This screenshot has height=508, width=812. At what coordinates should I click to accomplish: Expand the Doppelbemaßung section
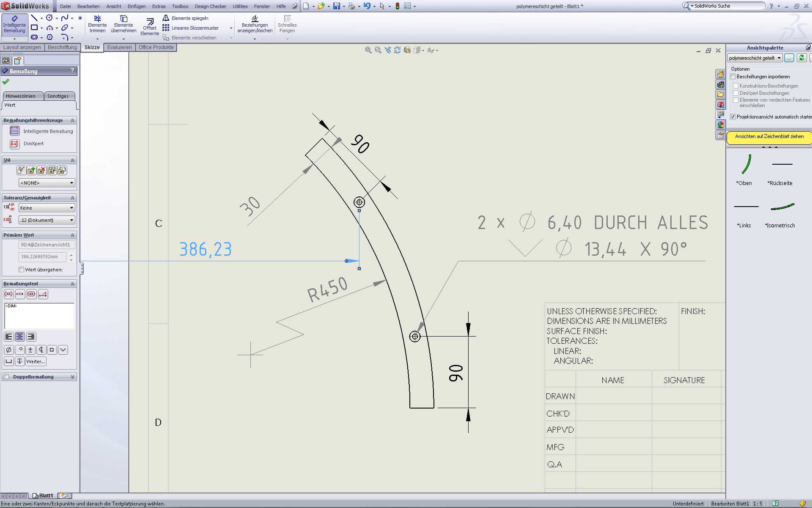tap(72, 377)
